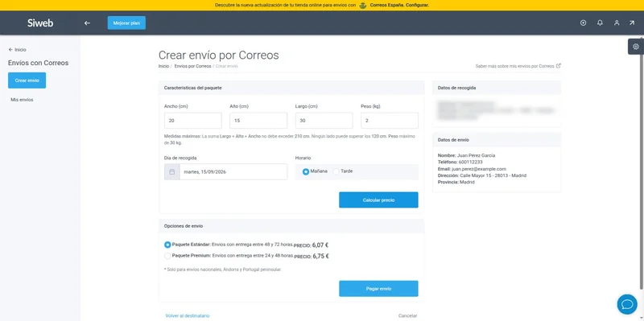
Task: Click the Datos de recogida header
Action: (497, 88)
